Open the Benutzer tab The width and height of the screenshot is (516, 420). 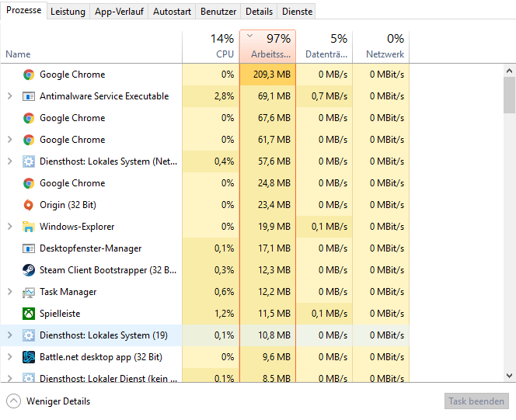click(x=218, y=12)
